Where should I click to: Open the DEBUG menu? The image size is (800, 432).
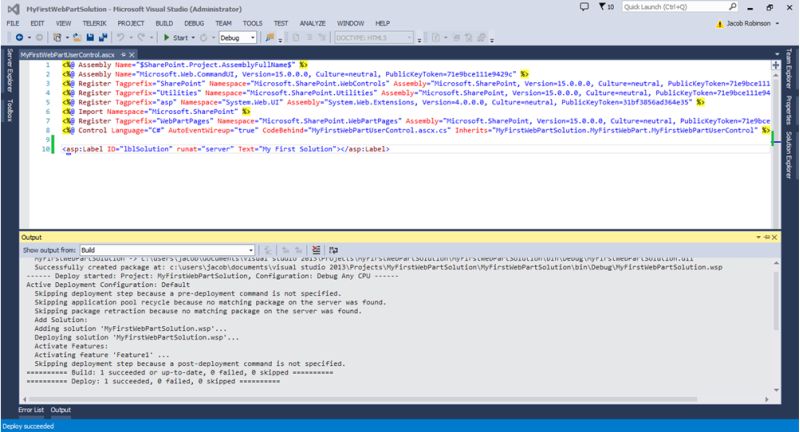point(194,23)
